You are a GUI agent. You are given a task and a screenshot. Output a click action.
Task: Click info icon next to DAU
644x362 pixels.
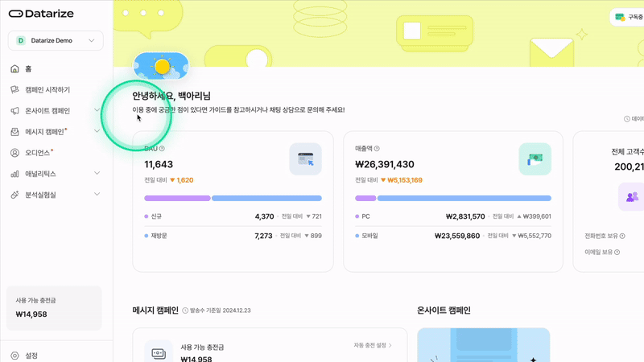pyautogui.click(x=162, y=149)
